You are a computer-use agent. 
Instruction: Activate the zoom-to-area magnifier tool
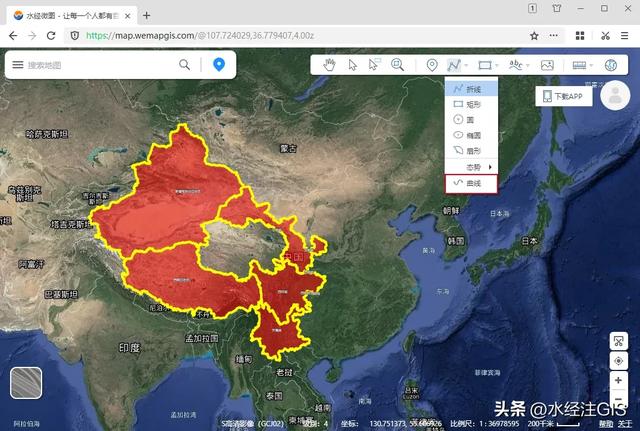tap(397, 64)
